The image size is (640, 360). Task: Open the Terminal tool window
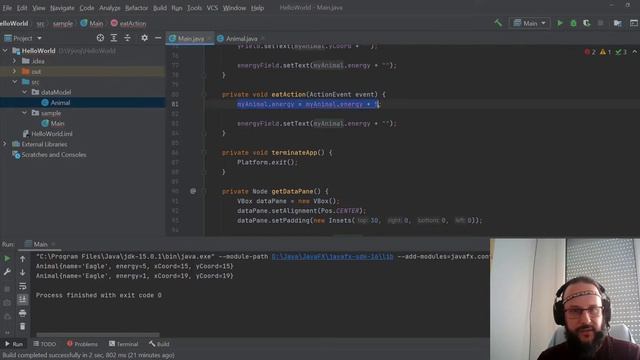point(123,344)
